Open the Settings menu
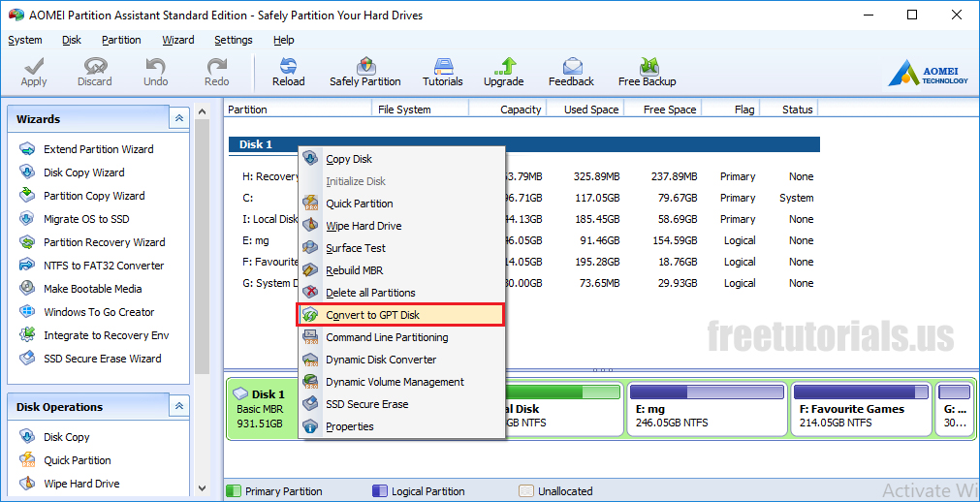The image size is (980, 502). tap(233, 40)
